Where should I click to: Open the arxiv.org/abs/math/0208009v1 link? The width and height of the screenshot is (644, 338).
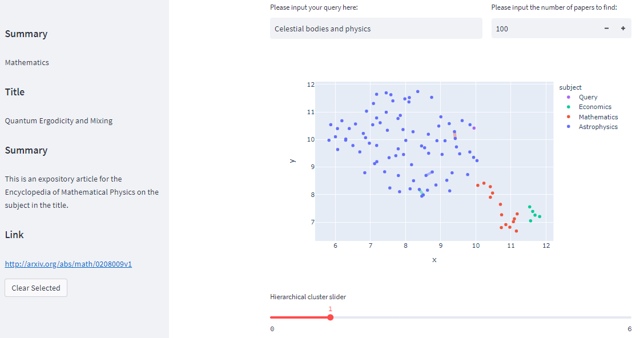point(68,263)
